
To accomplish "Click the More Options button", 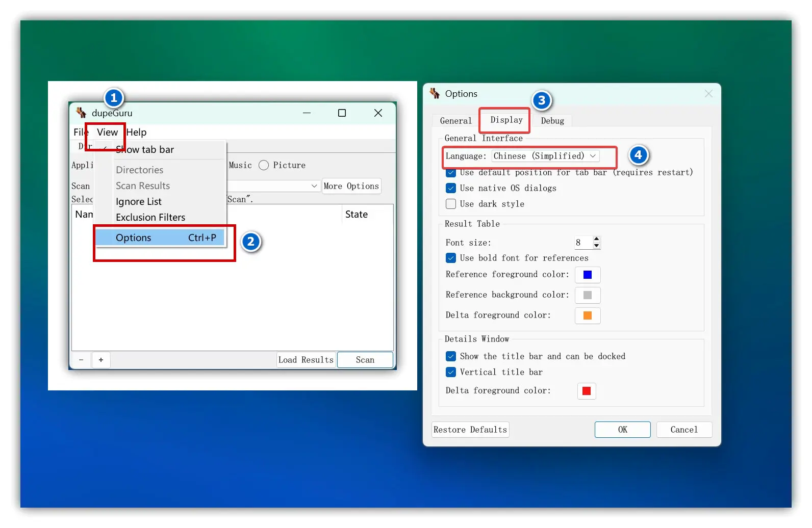I will pos(351,186).
